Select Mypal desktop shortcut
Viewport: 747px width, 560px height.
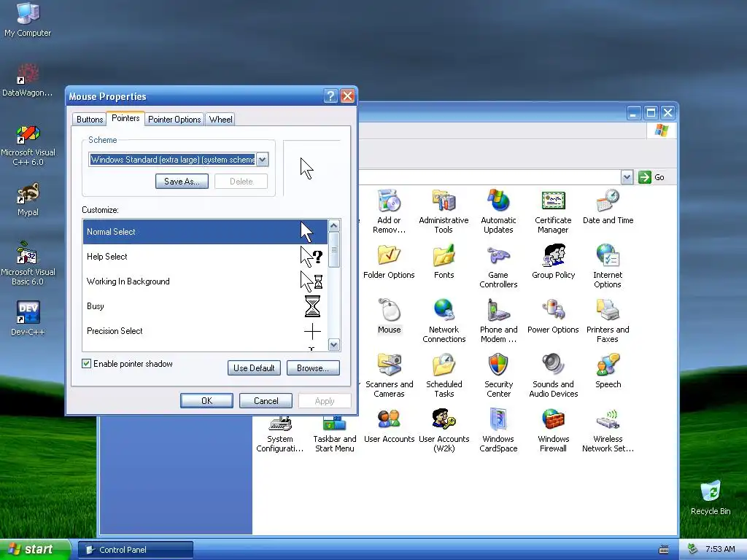point(28,199)
